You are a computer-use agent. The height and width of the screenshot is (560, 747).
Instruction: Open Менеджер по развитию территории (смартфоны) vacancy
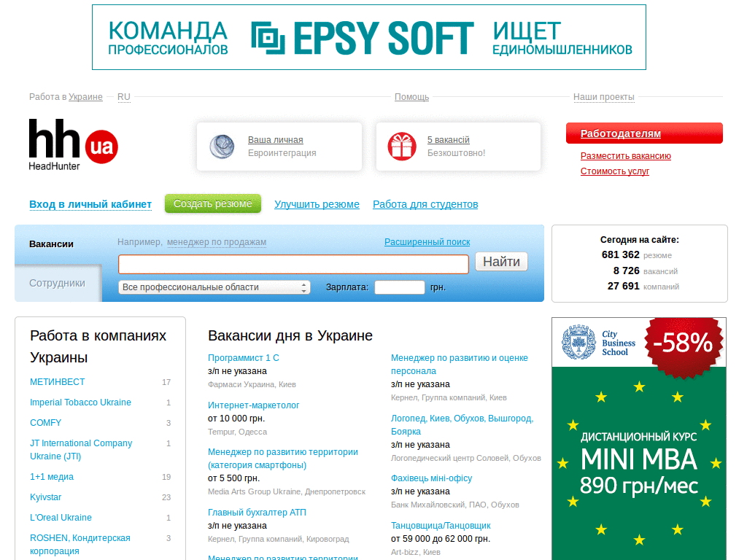tap(283, 458)
